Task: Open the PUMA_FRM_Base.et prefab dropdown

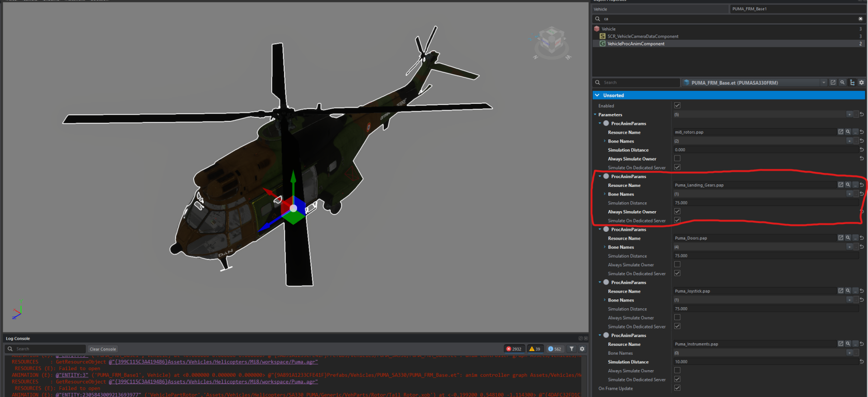Action: (x=824, y=83)
